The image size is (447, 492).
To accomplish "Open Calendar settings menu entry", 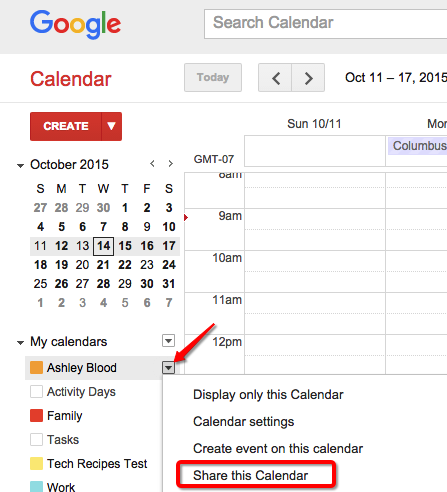I will 244,422.
